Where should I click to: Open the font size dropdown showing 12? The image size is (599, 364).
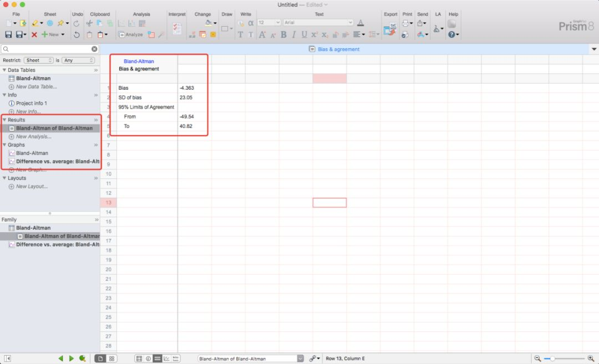(268, 22)
